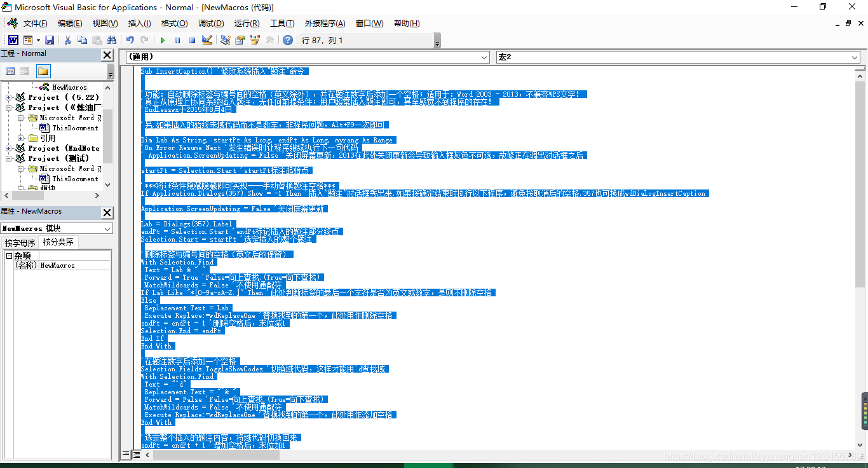The width and height of the screenshot is (868, 468).
Task: Open the Properties Window toolbar icon
Action: tap(240, 40)
